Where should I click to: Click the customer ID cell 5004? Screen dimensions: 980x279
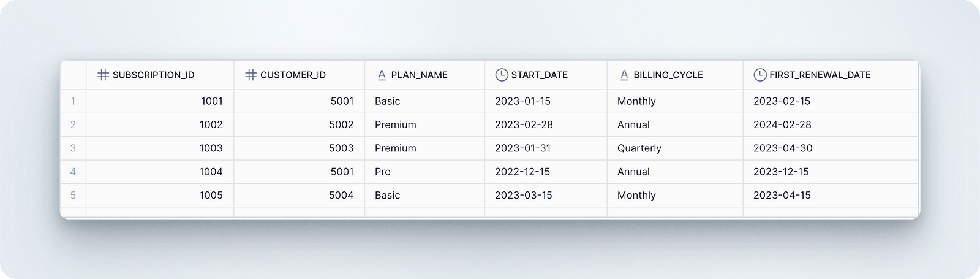299,195
